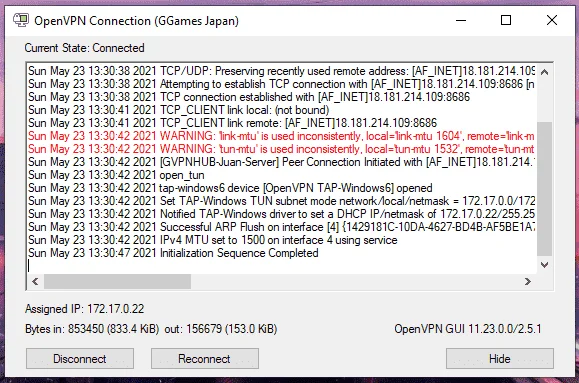
Task: Click the 'Assigned IP: 172.17.0.22' text
Action: tap(85, 309)
